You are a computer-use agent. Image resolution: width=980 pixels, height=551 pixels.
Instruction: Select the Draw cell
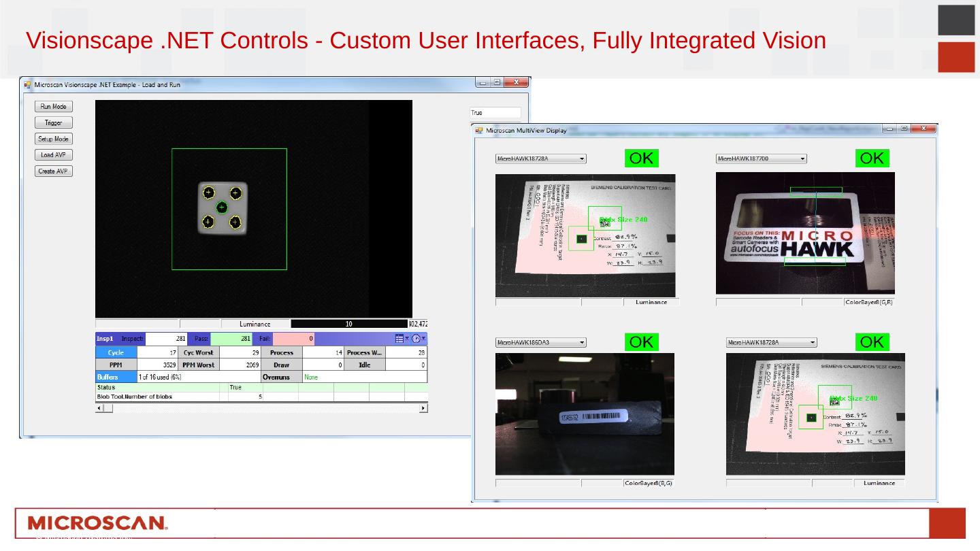pos(282,365)
